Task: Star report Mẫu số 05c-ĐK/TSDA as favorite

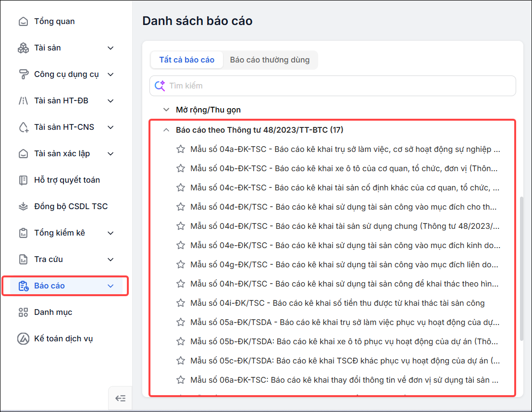Action: point(181,361)
